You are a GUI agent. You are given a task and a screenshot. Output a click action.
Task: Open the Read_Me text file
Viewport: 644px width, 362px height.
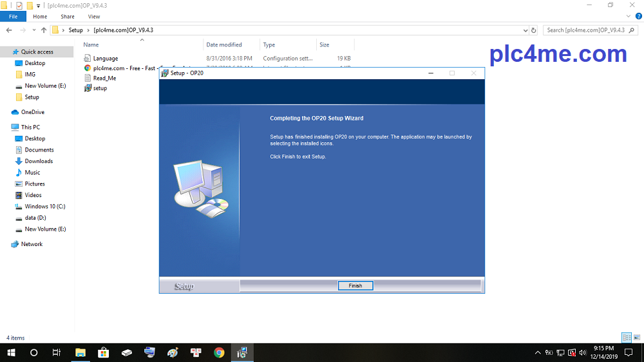[x=104, y=78]
